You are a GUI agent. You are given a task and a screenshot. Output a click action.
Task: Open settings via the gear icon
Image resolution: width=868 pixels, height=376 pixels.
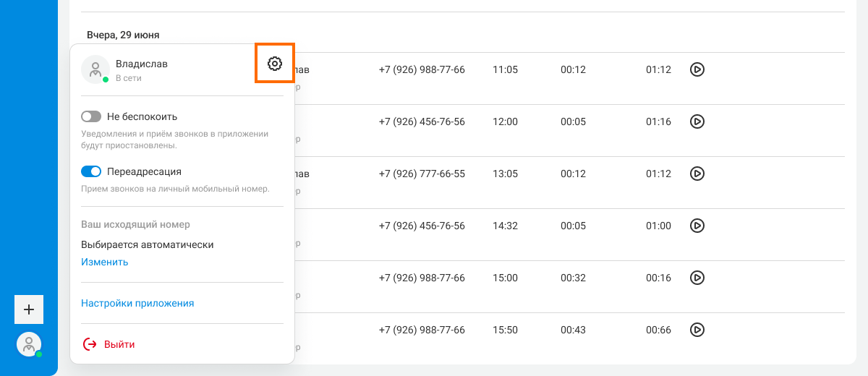[274, 64]
